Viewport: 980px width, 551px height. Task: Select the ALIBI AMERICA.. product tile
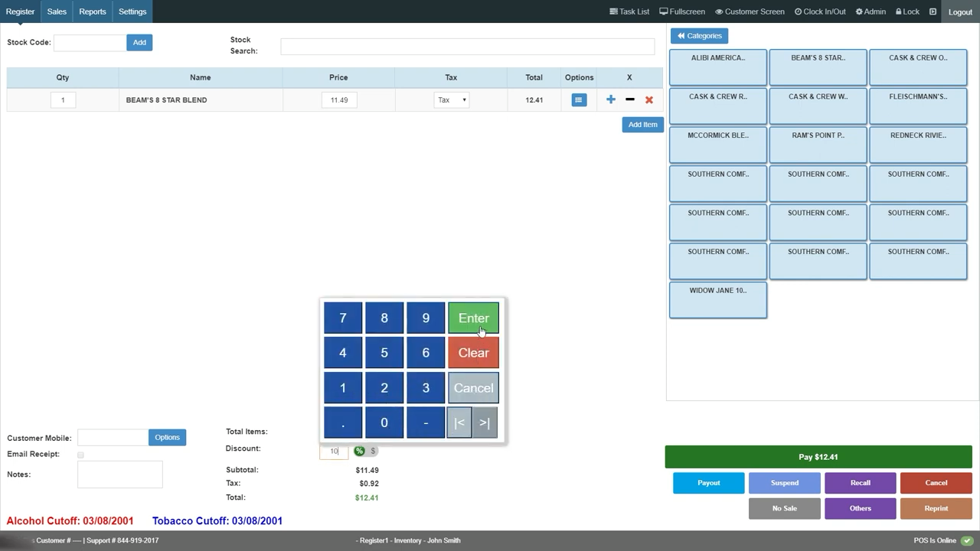(718, 67)
